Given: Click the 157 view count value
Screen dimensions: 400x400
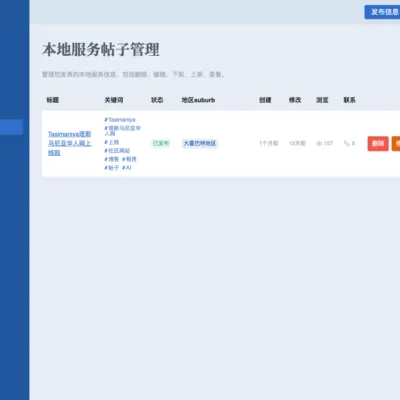Looking at the screenshot, I should click(x=328, y=143).
